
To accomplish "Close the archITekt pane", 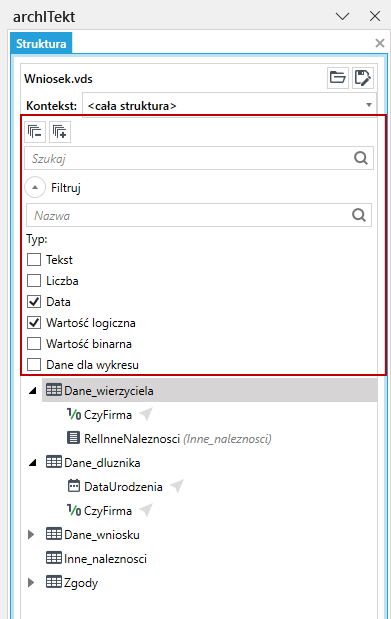I will [374, 16].
